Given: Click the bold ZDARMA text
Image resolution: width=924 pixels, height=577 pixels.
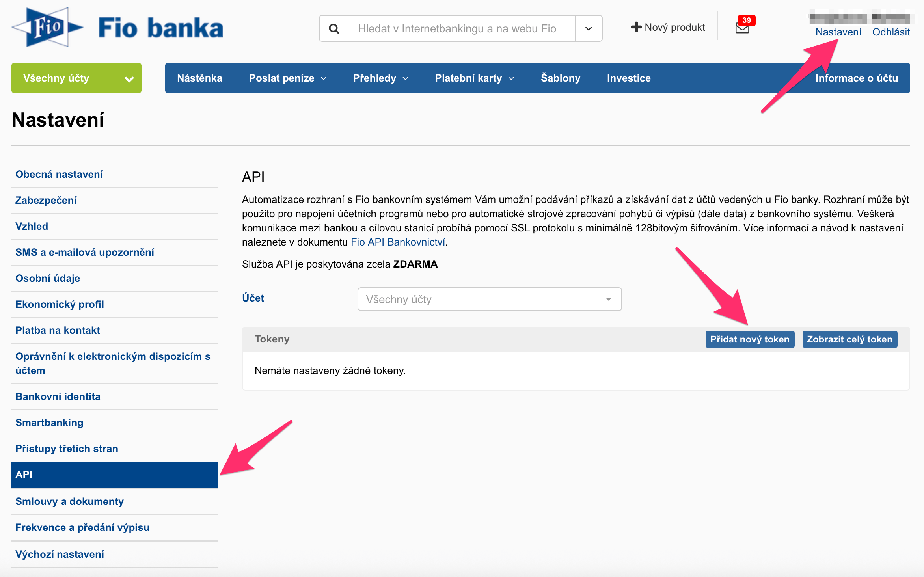Looking at the screenshot, I should [x=415, y=264].
